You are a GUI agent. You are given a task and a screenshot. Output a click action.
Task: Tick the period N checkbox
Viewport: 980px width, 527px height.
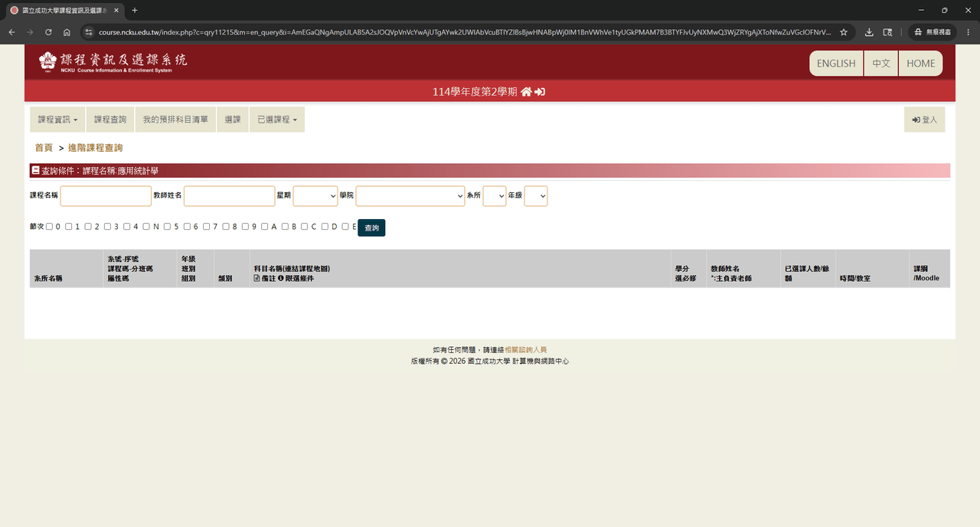(146, 227)
